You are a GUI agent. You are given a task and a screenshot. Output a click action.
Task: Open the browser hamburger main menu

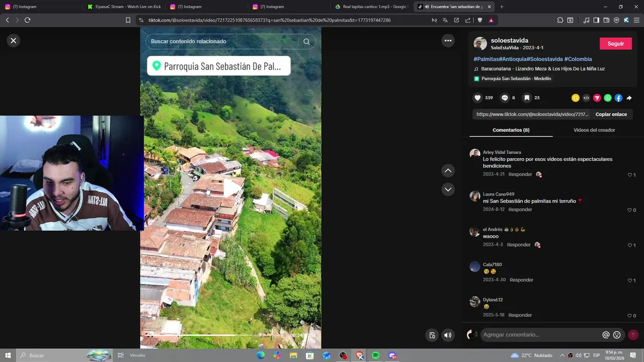636,20
